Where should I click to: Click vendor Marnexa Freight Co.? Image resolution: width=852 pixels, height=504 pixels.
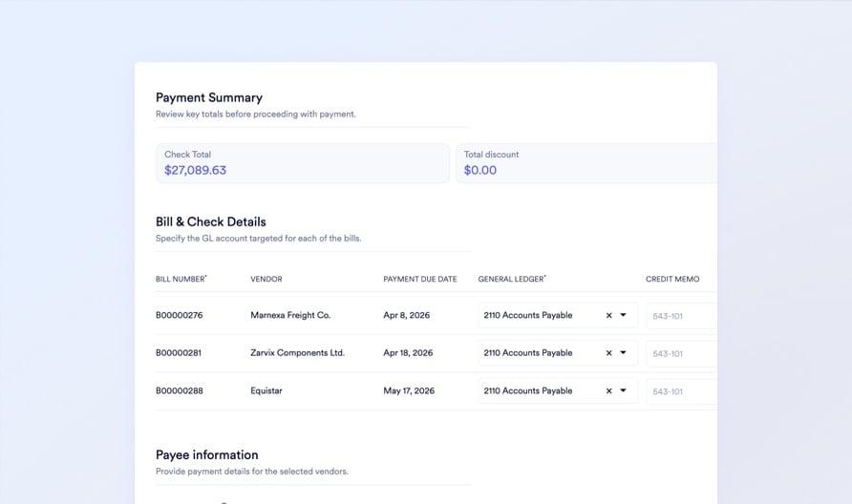click(x=290, y=315)
